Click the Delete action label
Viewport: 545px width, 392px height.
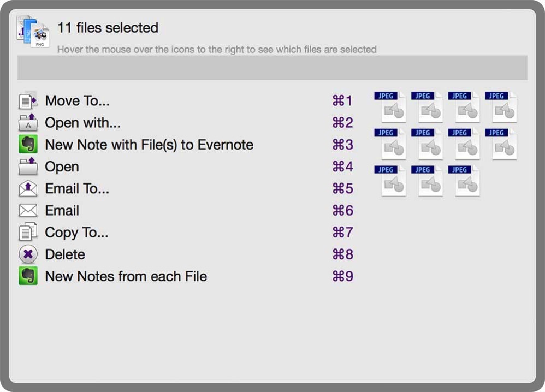[65, 253]
